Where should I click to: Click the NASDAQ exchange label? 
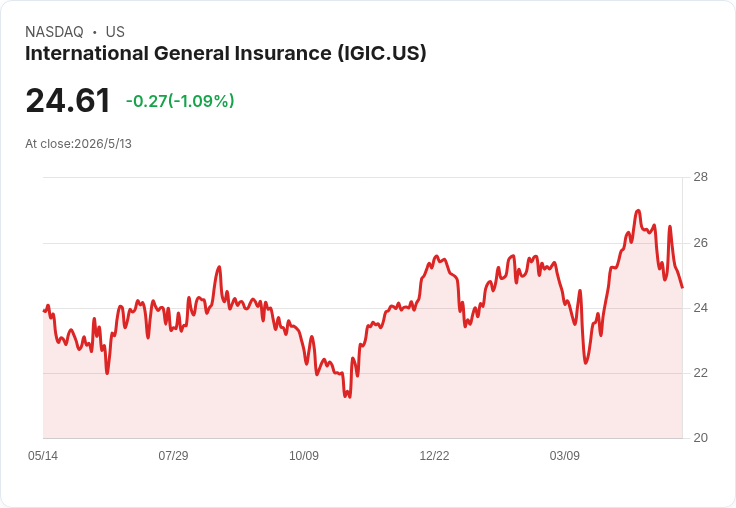pyautogui.click(x=54, y=32)
